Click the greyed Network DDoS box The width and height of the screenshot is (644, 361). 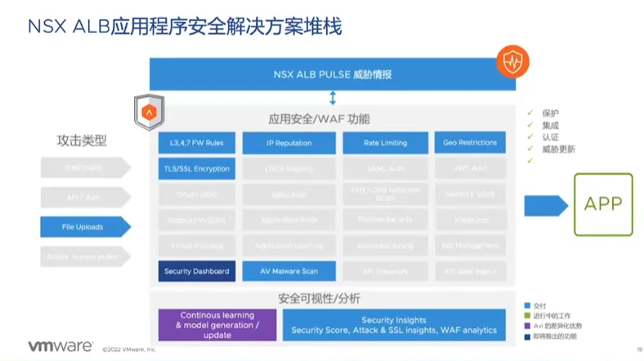coord(470,194)
